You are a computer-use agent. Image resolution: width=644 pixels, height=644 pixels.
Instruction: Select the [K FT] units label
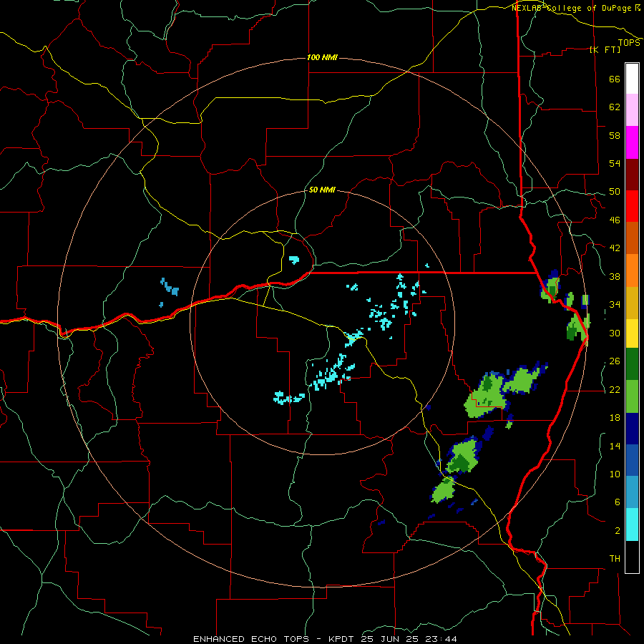pos(605,49)
